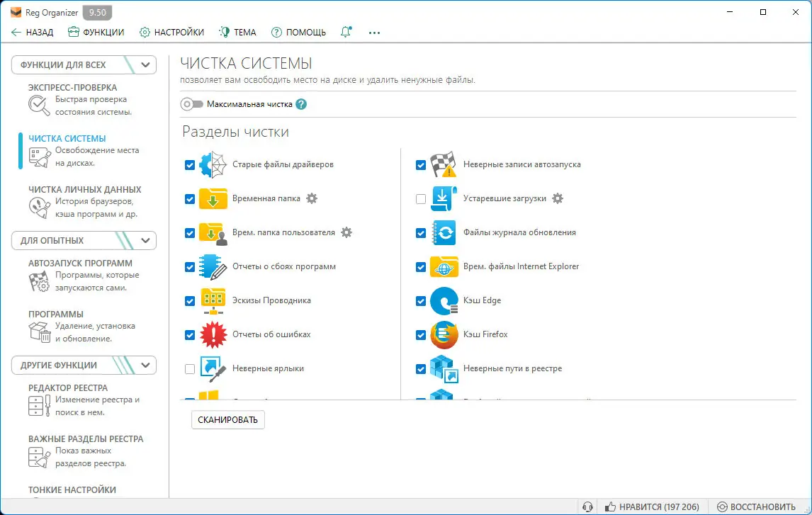812x515 pixels.
Task: Click the Автозапуск программ sidebar icon
Action: coord(39,281)
